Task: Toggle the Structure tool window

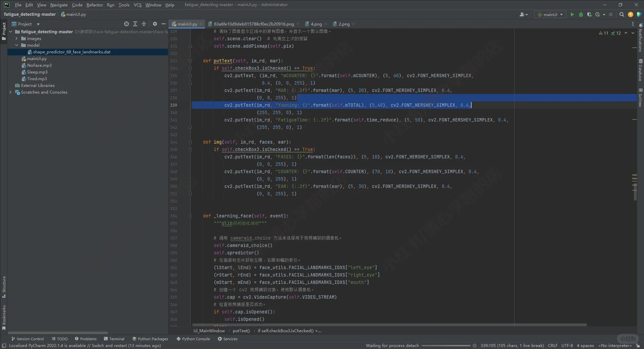Action: (4, 287)
